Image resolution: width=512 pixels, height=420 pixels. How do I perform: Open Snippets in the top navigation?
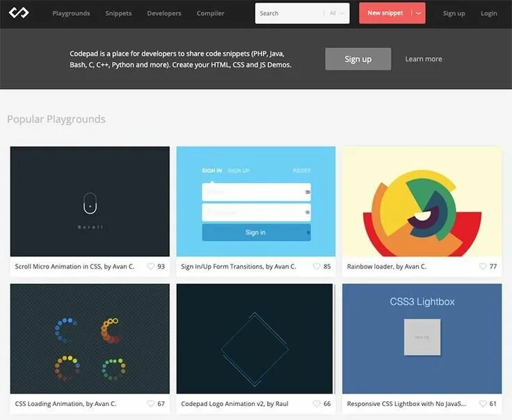point(118,13)
